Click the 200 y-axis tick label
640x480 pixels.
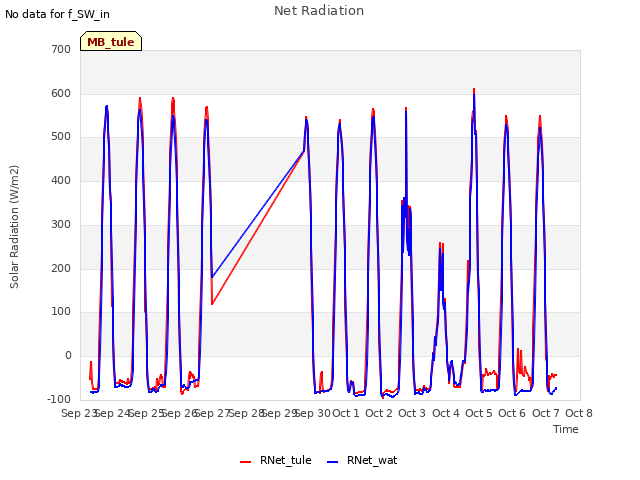[61, 269]
